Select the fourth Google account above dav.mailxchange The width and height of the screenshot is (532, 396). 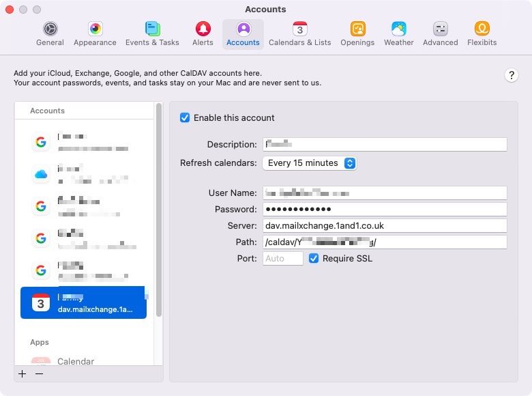click(x=84, y=270)
